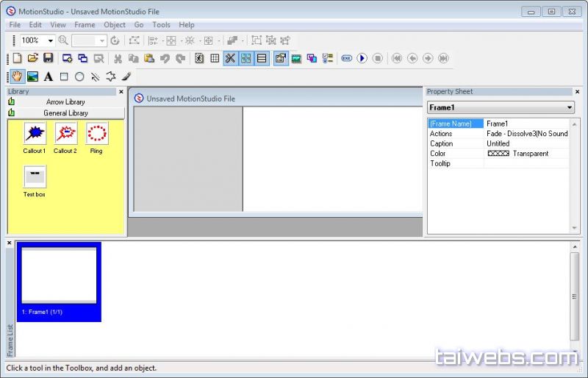The width and height of the screenshot is (588, 378).
Task: Create a new file from the toolbar
Action: tap(18, 58)
